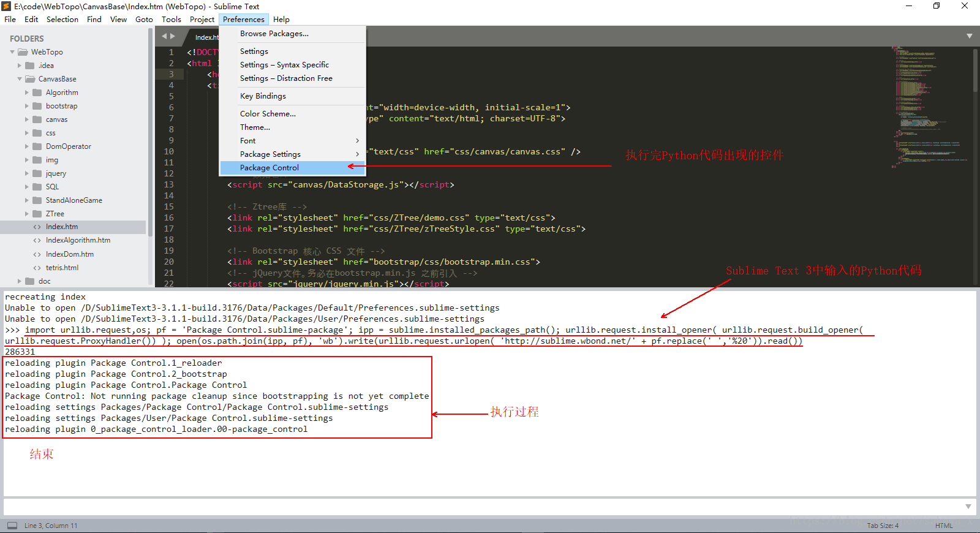Expand the Algorithm folder arrow
Viewport: 980px width, 533px height.
pos(27,93)
